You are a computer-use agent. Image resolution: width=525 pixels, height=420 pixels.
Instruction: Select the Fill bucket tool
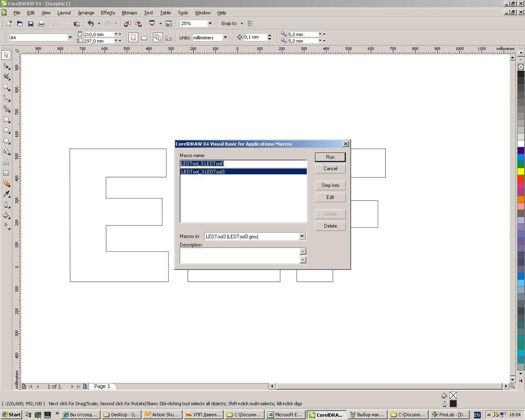tap(6, 215)
